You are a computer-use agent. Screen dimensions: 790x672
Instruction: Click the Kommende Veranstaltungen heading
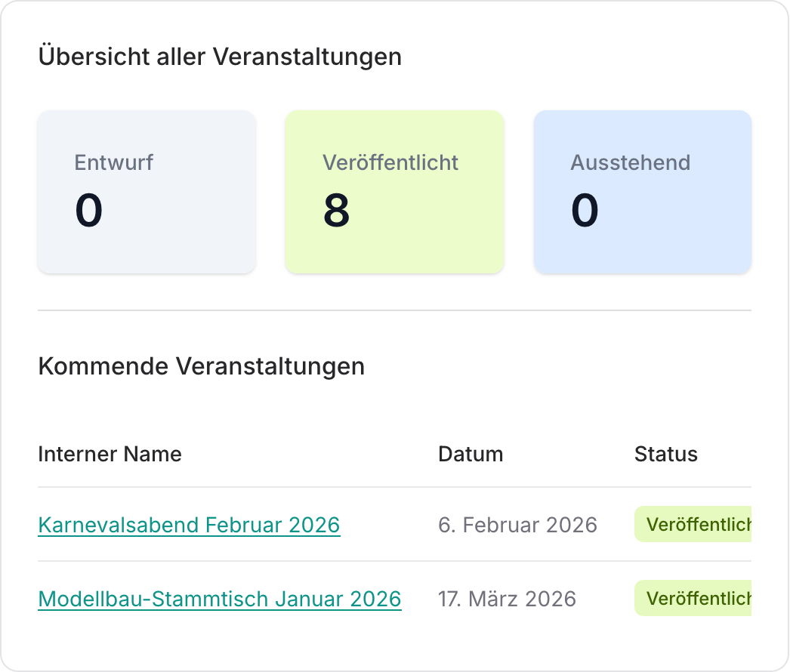pos(202,366)
